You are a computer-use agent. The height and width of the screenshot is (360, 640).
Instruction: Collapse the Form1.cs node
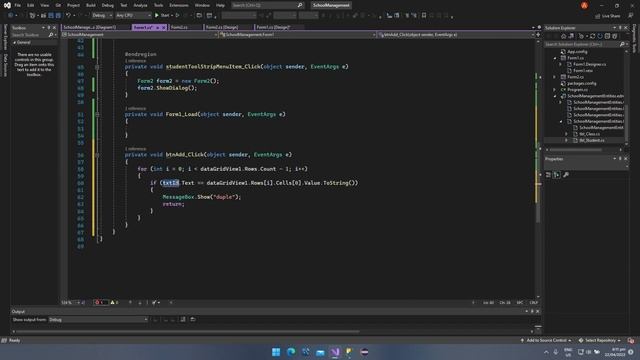pos(555,58)
